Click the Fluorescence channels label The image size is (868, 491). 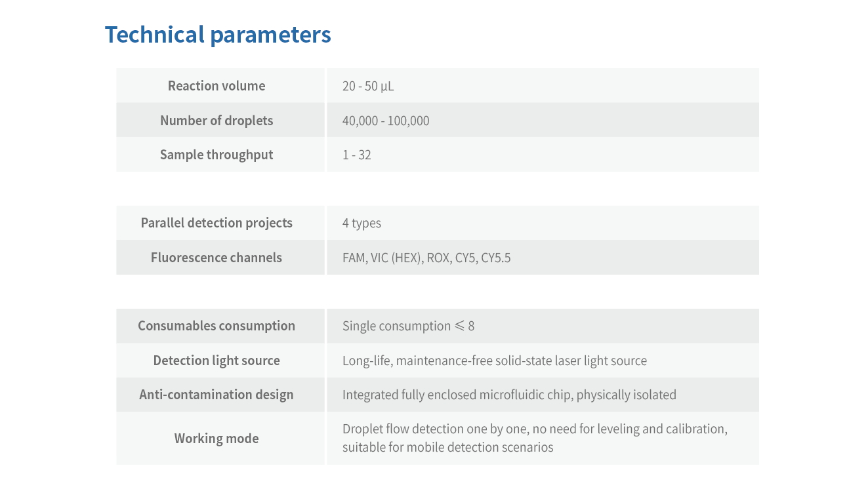(217, 258)
